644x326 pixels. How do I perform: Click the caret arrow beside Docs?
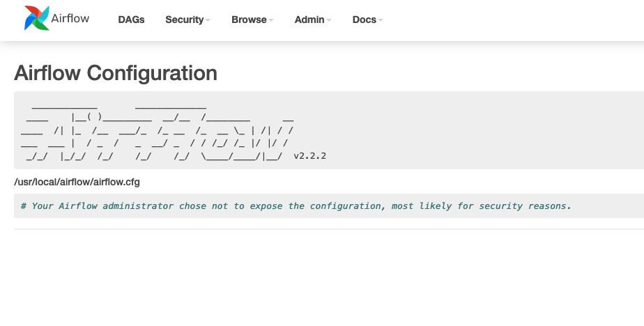point(380,20)
